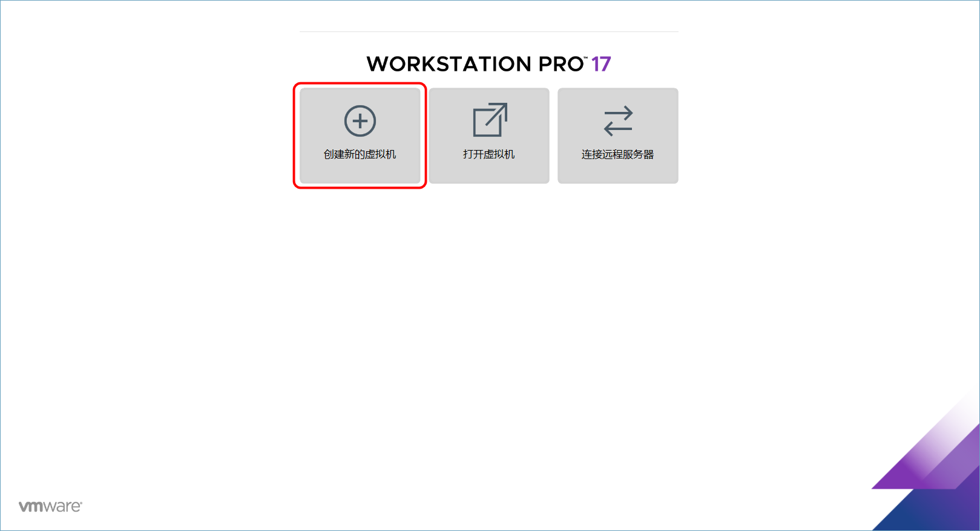The image size is (980, 531).
Task: Select the 连接远程服务器 text label
Action: (617, 154)
